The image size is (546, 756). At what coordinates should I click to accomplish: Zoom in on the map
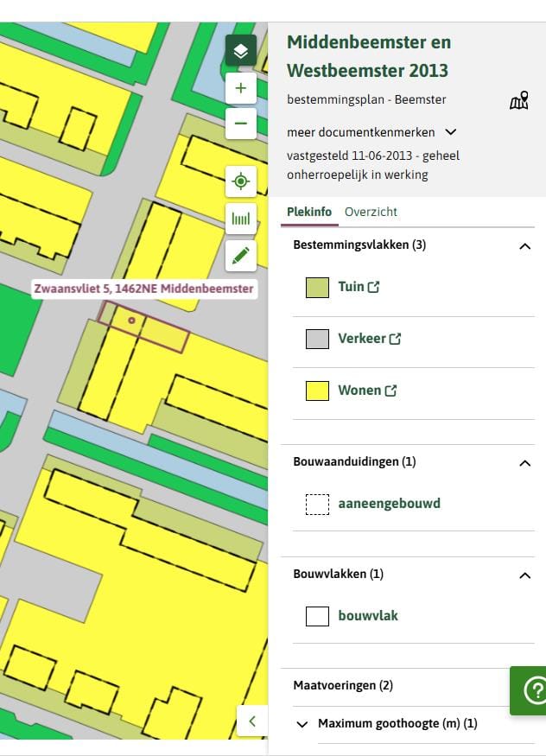240,88
